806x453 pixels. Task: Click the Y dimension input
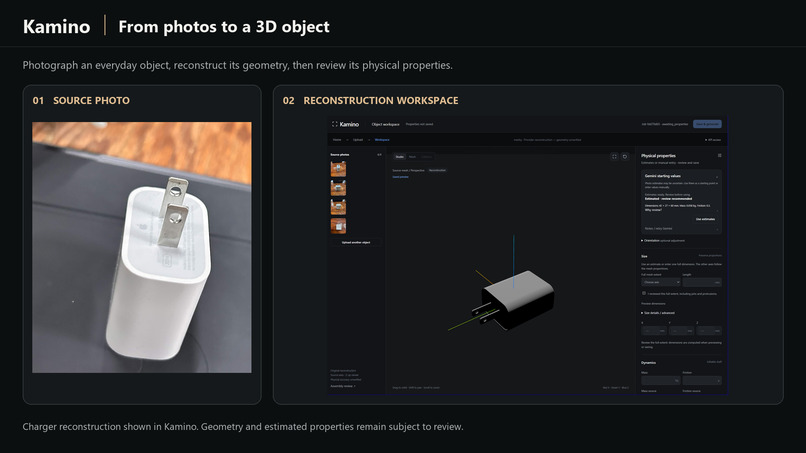tap(682, 331)
